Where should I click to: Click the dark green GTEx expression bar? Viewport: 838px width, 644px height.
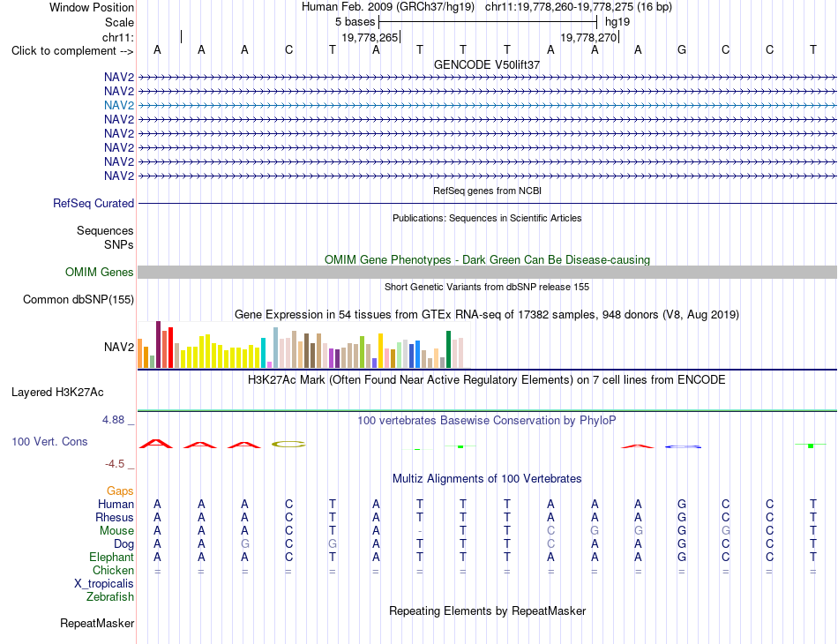click(448, 349)
